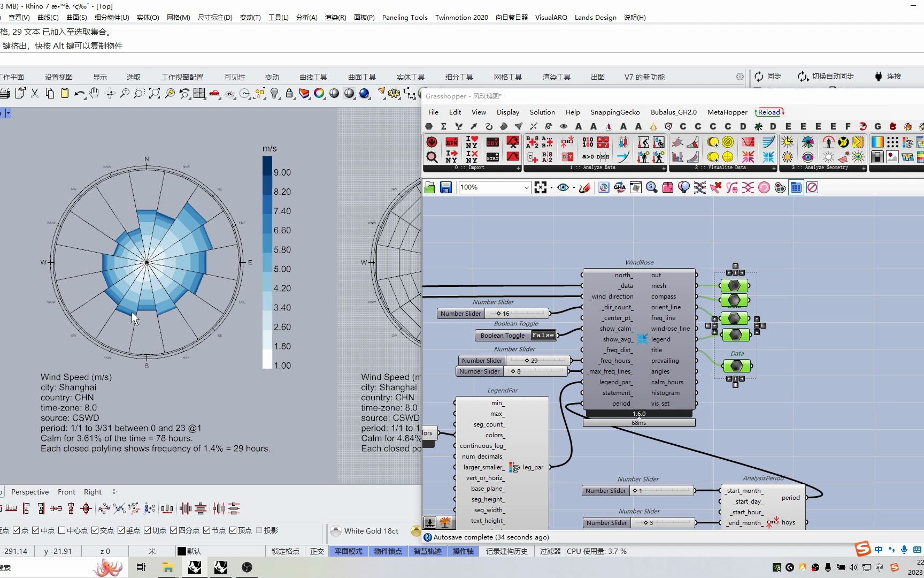Open the preview eye dropdown arrow
924x578 pixels.
tap(574, 188)
